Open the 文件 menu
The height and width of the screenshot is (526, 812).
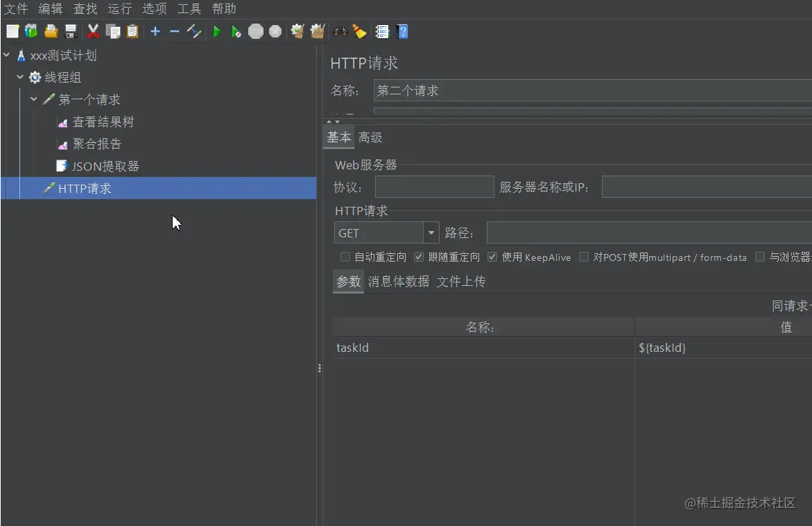coord(15,9)
